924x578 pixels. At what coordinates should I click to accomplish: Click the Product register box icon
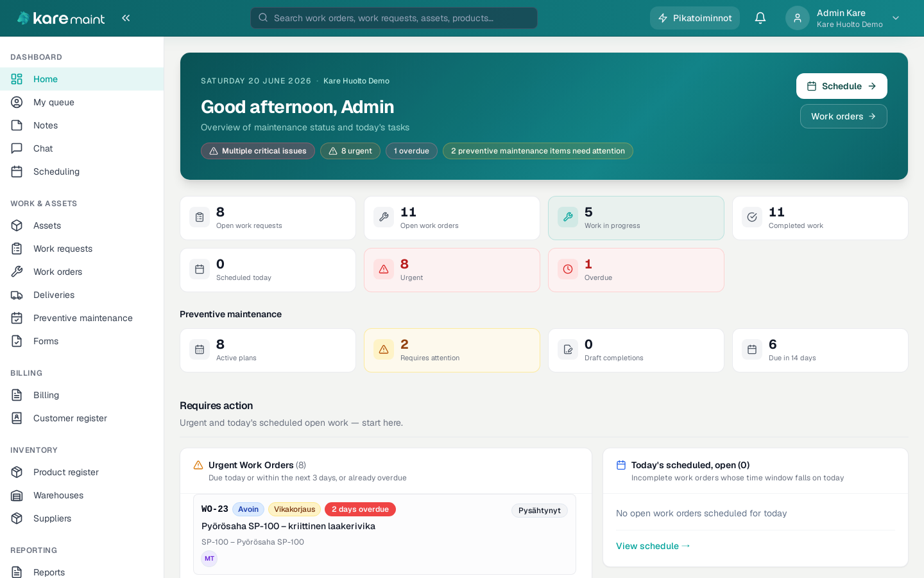(17, 472)
